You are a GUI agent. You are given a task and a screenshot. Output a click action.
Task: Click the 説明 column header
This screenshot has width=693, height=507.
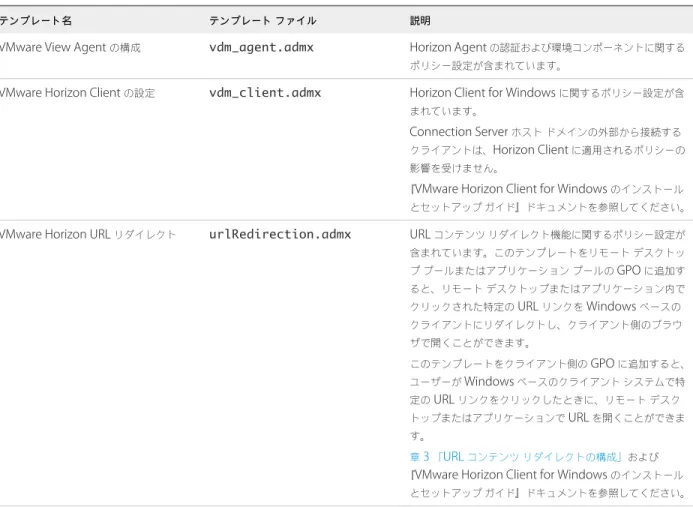pos(420,21)
